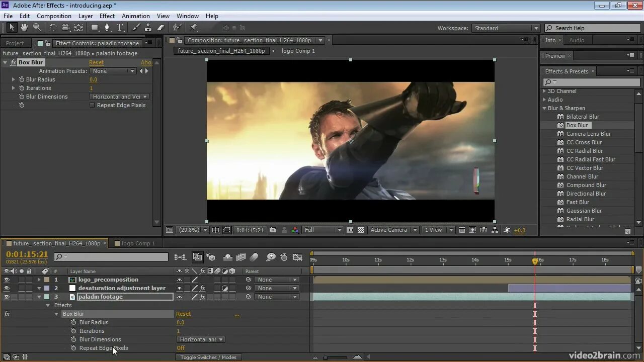Viewport: 644px width, 362px height.
Task: Open the Workspace Standard dropdown
Action: [x=506, y=28]
